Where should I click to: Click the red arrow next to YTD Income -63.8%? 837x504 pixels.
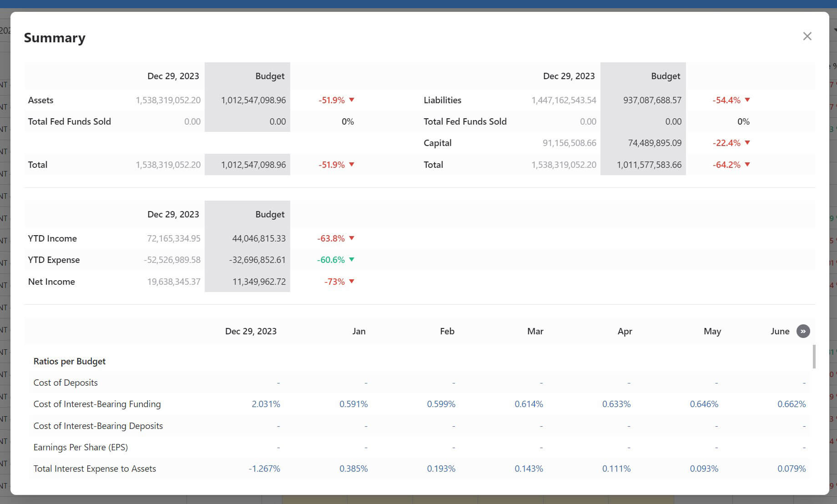tap(352, 238)
